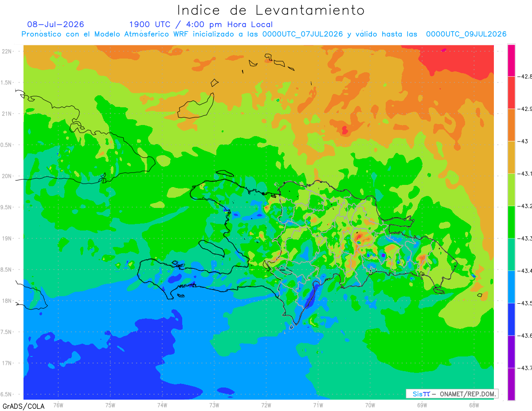
Task: Select the date label "08-Jul-2026"
Action: click(x=56, y=24)
